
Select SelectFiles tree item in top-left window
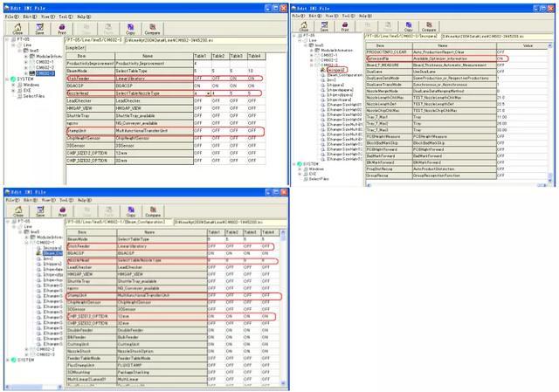pyautogui.click(x=34, y=96)
